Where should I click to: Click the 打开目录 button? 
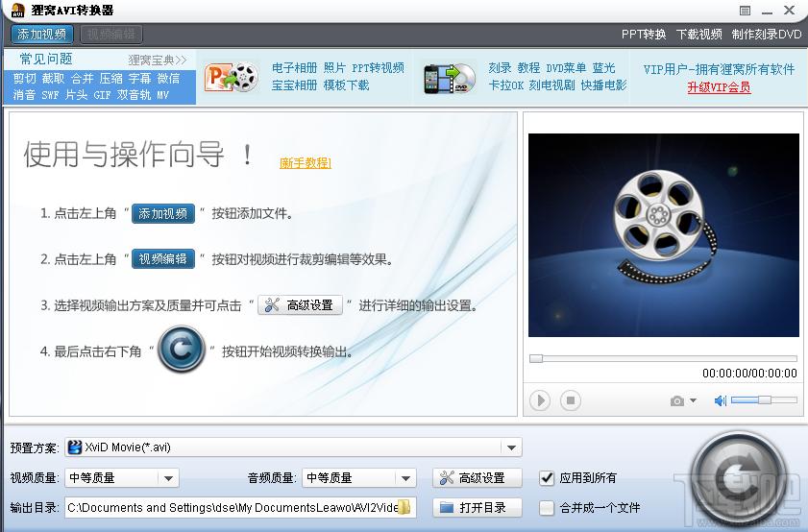point(477,508)
